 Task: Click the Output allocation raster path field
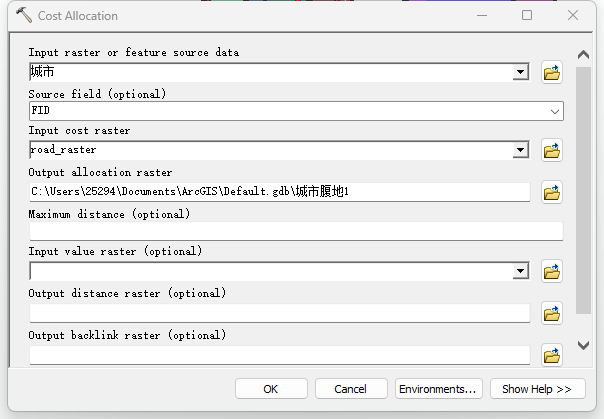click(x=280, y=192)
